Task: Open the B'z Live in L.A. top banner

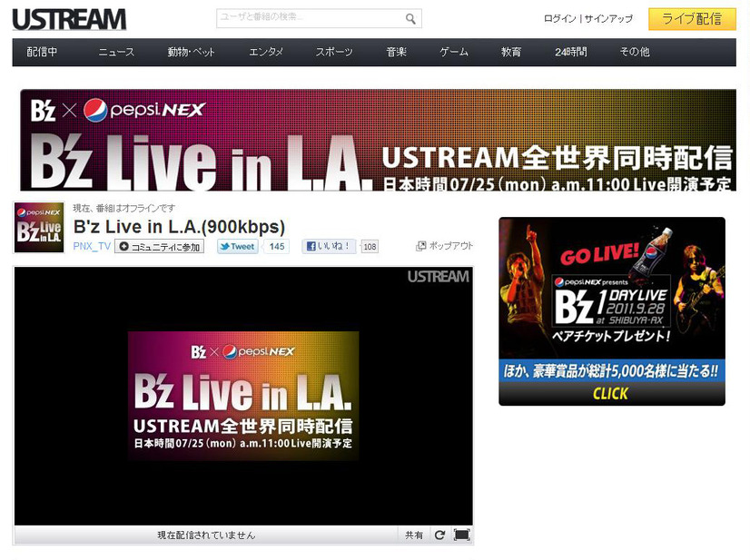Action: click(x=378, y=140)
